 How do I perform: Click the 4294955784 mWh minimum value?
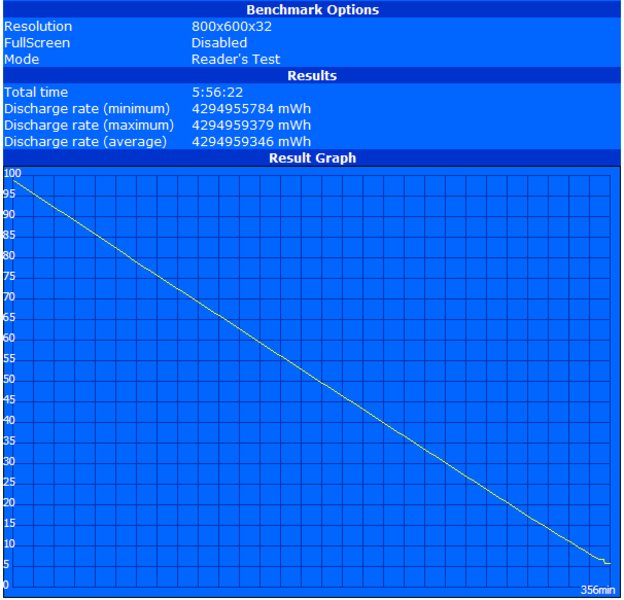pyautogui.click(x=251, y=109)
